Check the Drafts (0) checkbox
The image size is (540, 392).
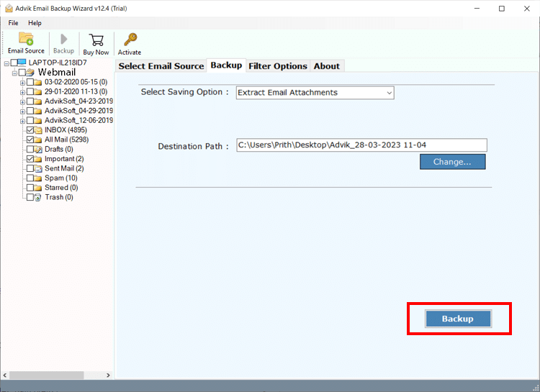30,150
